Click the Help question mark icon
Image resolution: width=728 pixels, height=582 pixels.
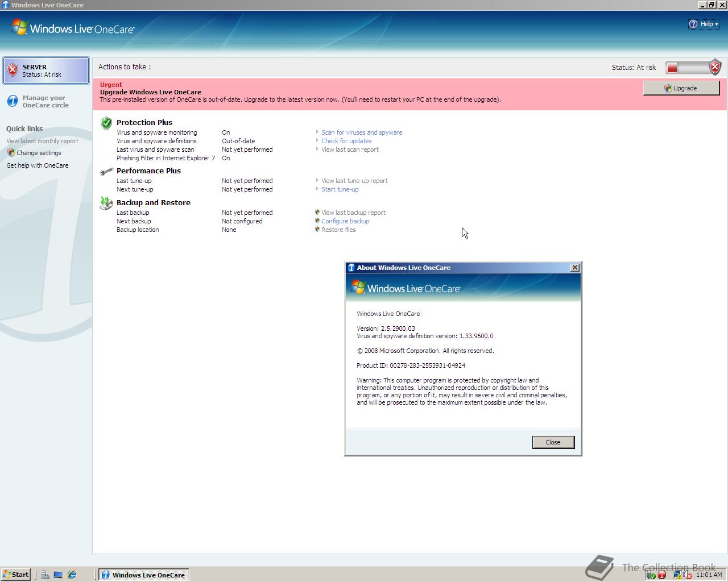(x=693, y=24)
